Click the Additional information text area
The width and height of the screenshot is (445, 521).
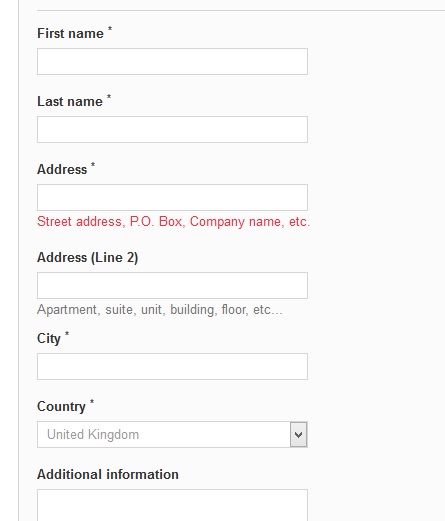click(172, 505)
